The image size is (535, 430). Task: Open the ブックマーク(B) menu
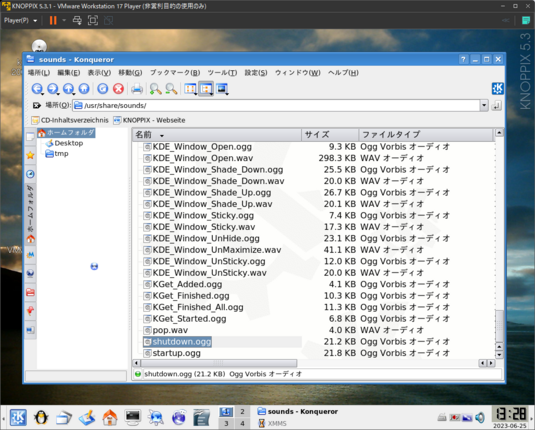point(175,73)
